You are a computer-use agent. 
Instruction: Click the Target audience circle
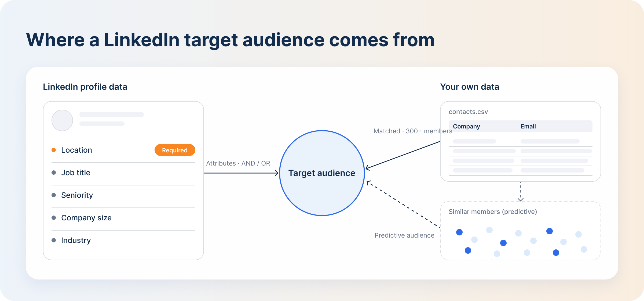coord(322,173)
